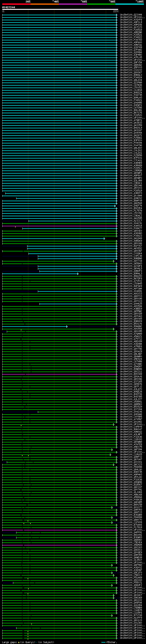This screenshot has width=146, height=644.
Task: Click the UniRef100_C0PRY5 label
Action: pos(131,427)
